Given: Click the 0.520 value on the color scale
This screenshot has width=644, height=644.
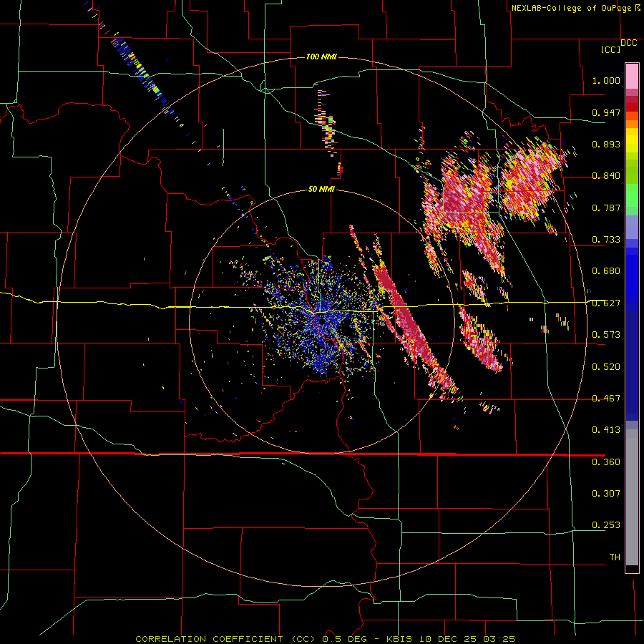Looking at the screenshot, I should (606, 367).
